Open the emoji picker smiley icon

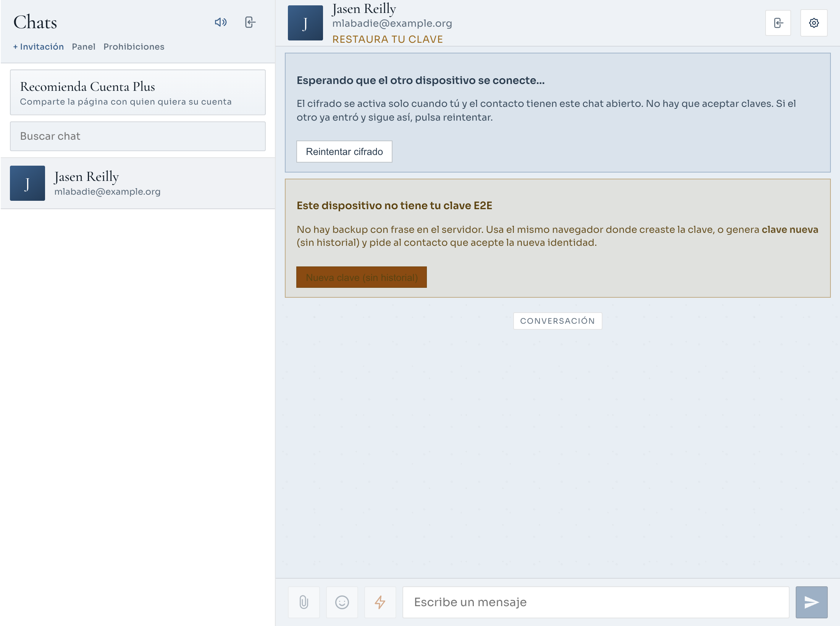(x=342, y=602)
